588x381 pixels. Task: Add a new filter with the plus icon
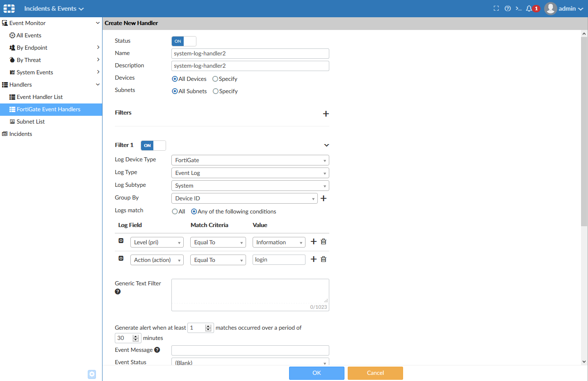(x=326, y=114)
